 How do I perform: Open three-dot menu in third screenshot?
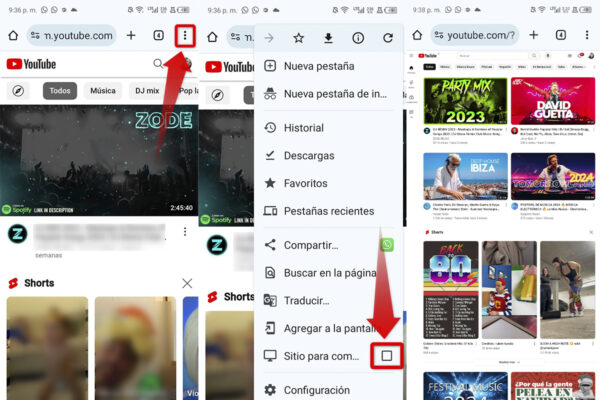pyautogui.click(x=587, y=35)
